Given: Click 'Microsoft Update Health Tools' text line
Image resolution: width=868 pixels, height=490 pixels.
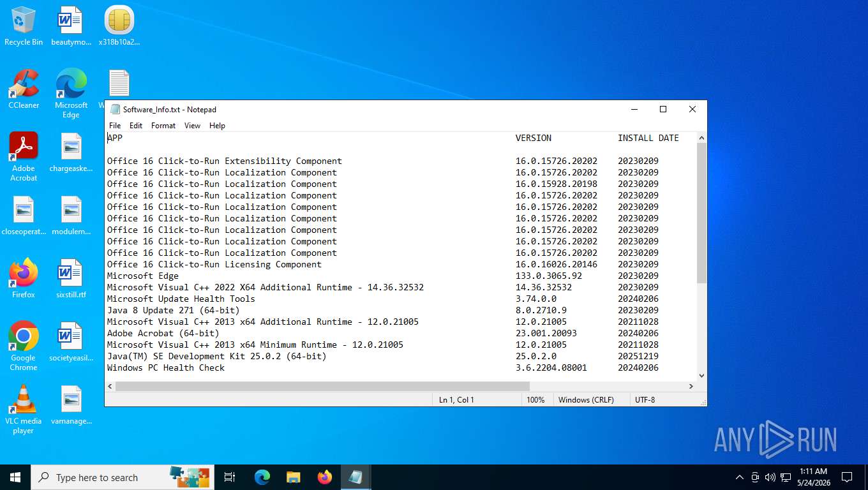Looking at the screenshot, I should click(x=181, y=299).
